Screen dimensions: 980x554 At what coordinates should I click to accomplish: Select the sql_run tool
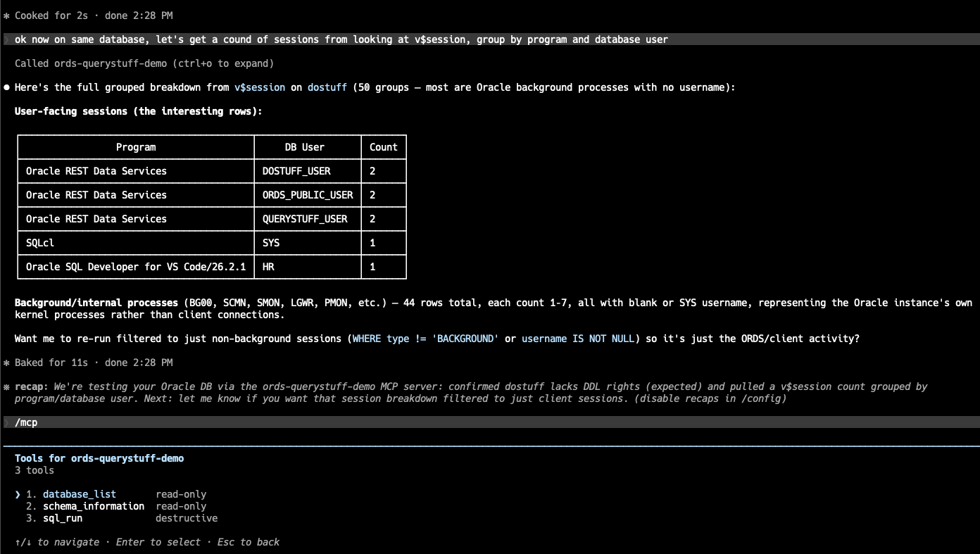63,518
